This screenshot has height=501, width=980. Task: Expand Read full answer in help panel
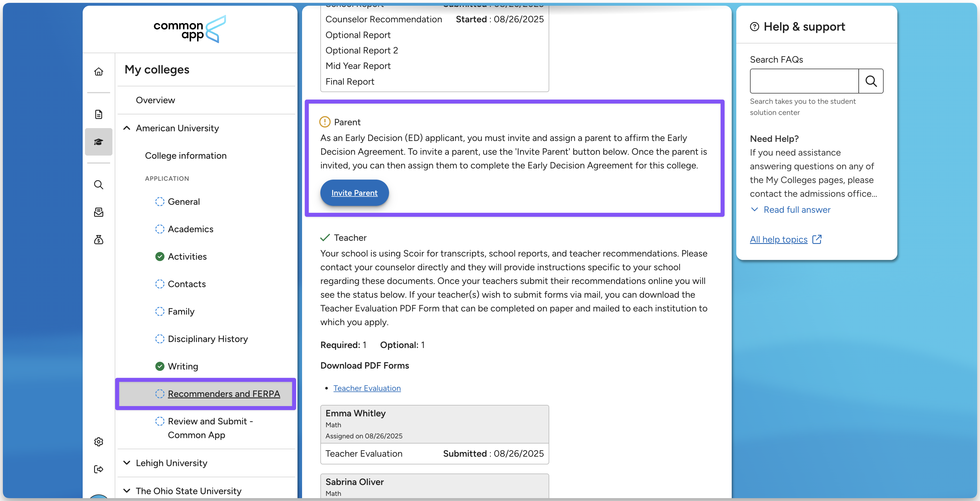coord(791,210)
